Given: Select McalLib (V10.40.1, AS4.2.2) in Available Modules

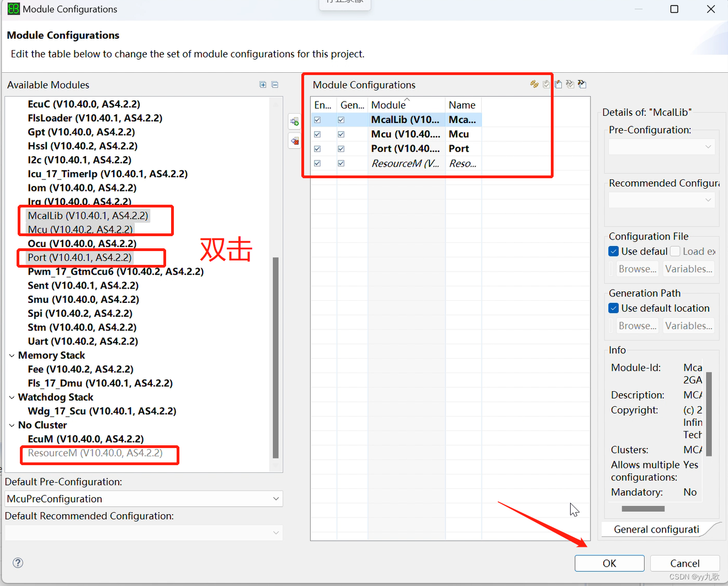Looking at the screenshot, I should [88, 216].
